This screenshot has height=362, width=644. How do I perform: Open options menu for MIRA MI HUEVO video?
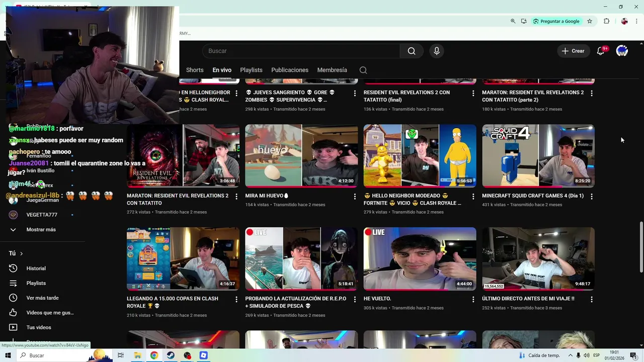point(355,197)
